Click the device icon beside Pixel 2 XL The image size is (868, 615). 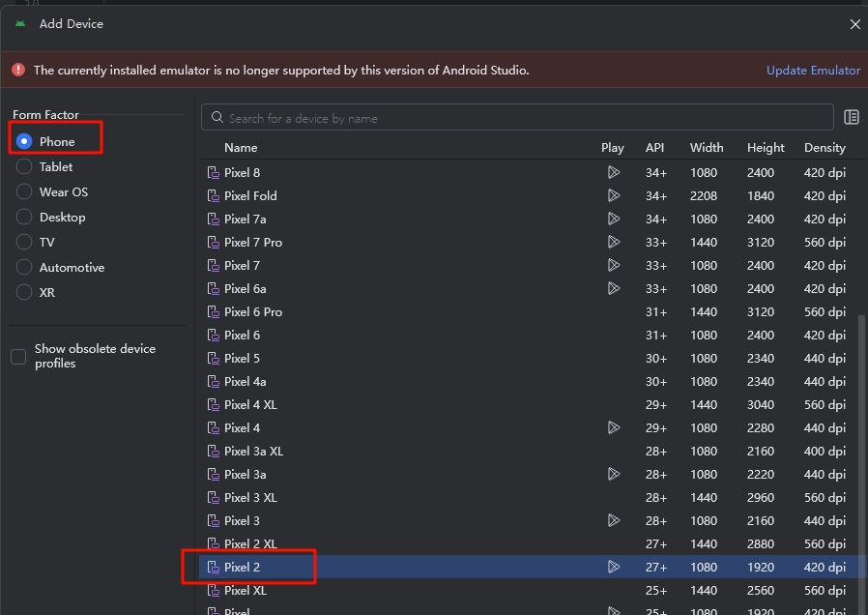[x=213, y=544]
